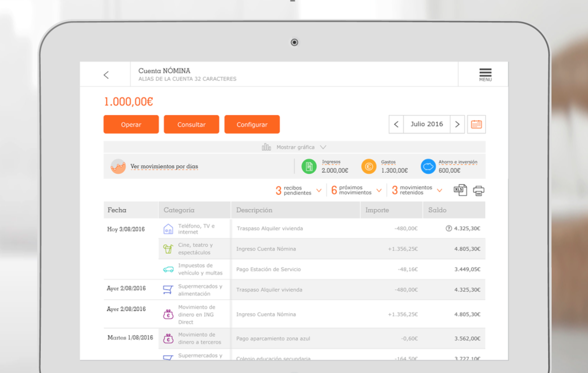The height and width of the screenshot is (373, 588).
Task: Open the calendar date picker icon
Action: pyautogui.click(x=476, y=124)
